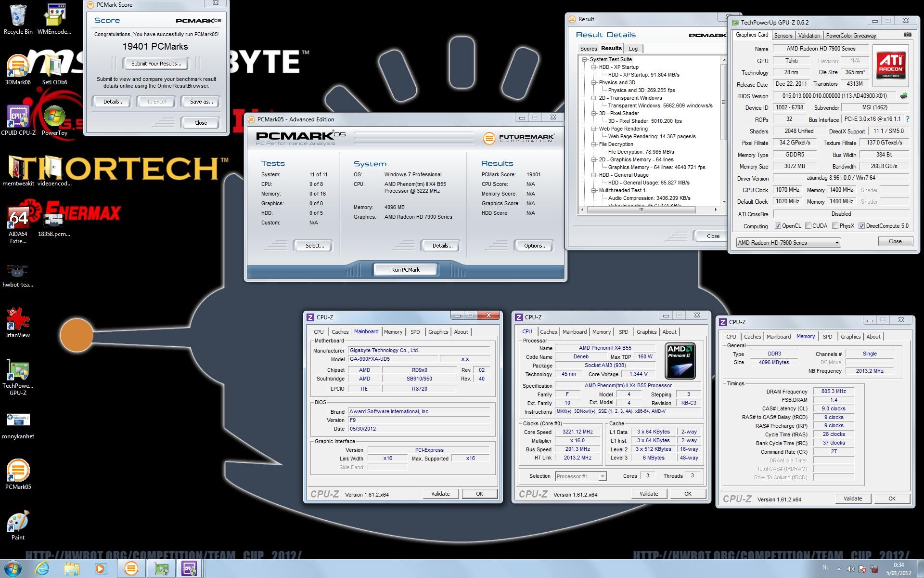Open Windows Media Player from the taskbar
Screen dimensions: 924x578
[x=101, y=569]
